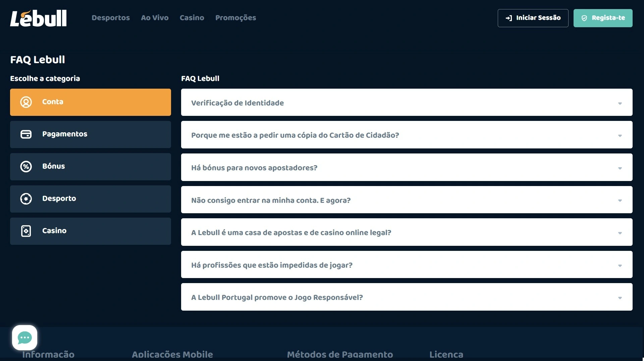Open the casino online legal question chevron
Viewport: 644px width, 361px height.
click(620, 233)
